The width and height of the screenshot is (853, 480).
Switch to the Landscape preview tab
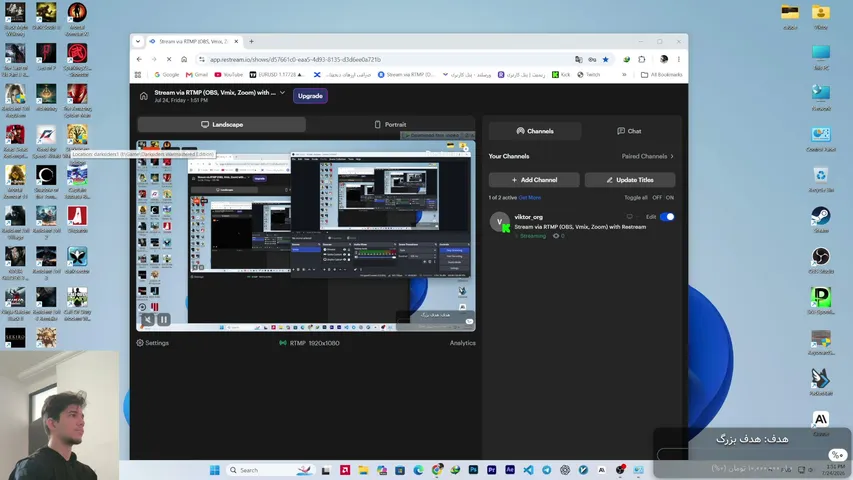pyautogui.click(x=221, y=125)
